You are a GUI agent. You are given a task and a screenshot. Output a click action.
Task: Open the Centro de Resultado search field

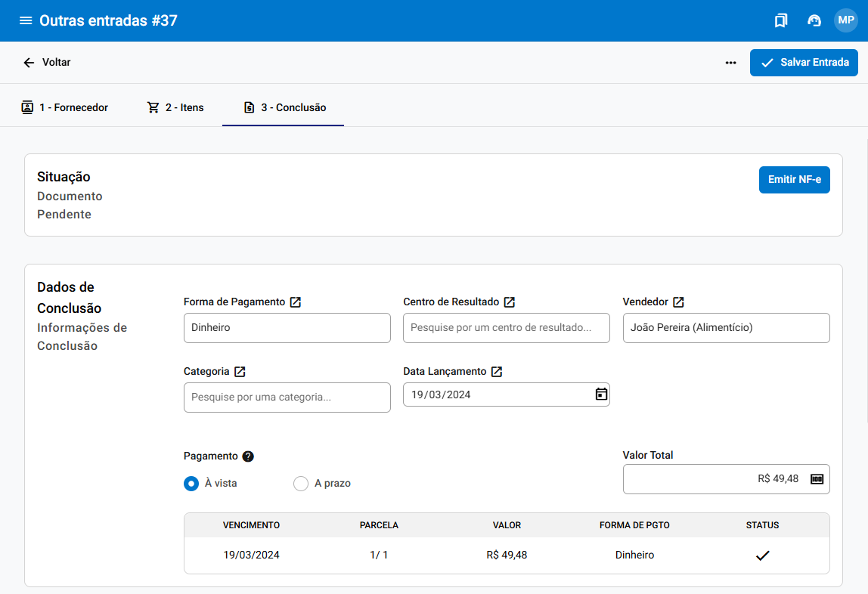(x=506, y=328)
